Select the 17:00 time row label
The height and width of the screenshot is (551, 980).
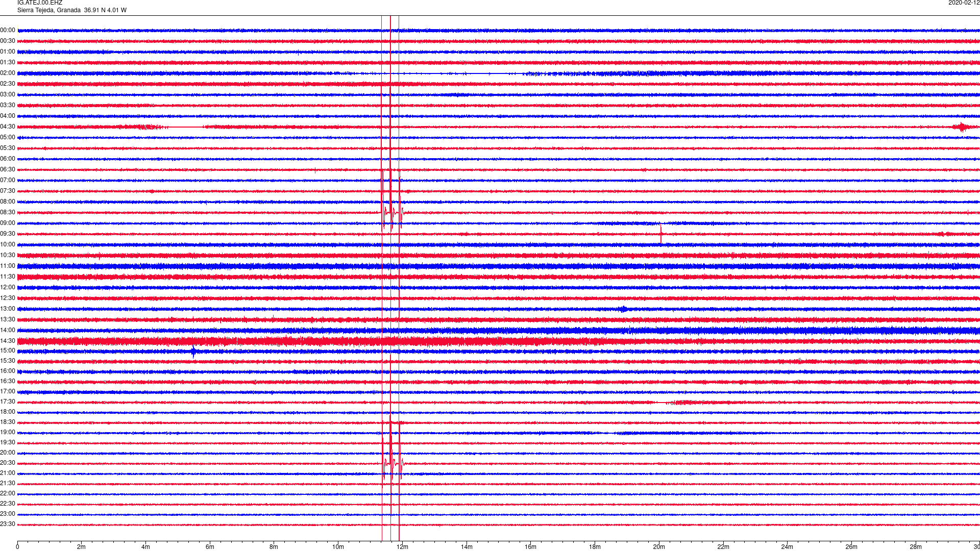pyautogui.click(x=8, y=391)
